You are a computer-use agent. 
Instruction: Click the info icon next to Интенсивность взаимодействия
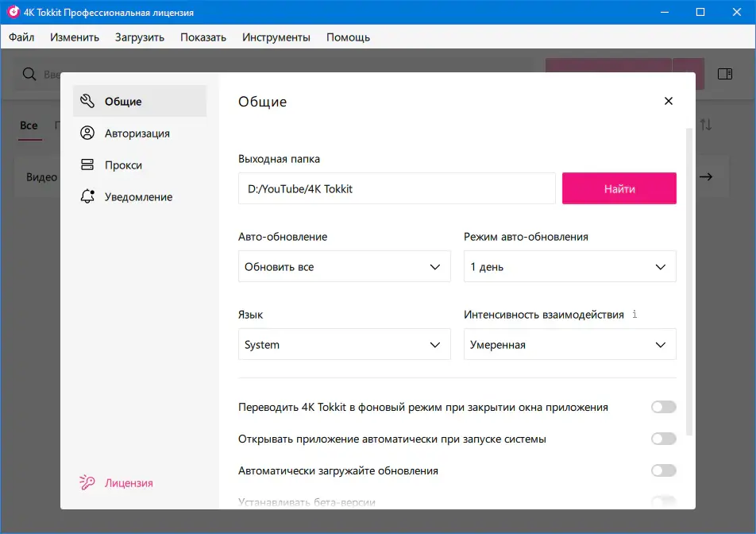tap(634, 314)
